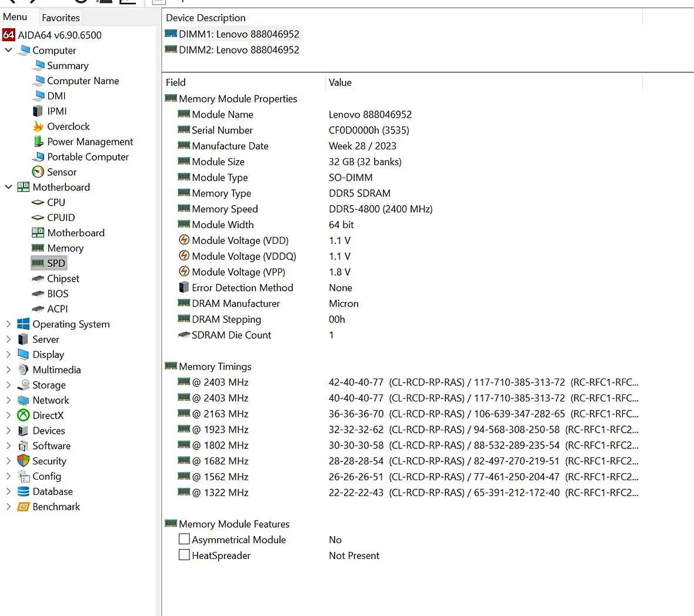Collapse the Computer tree node
Screen dimensions: 694x616
(8, 50)
